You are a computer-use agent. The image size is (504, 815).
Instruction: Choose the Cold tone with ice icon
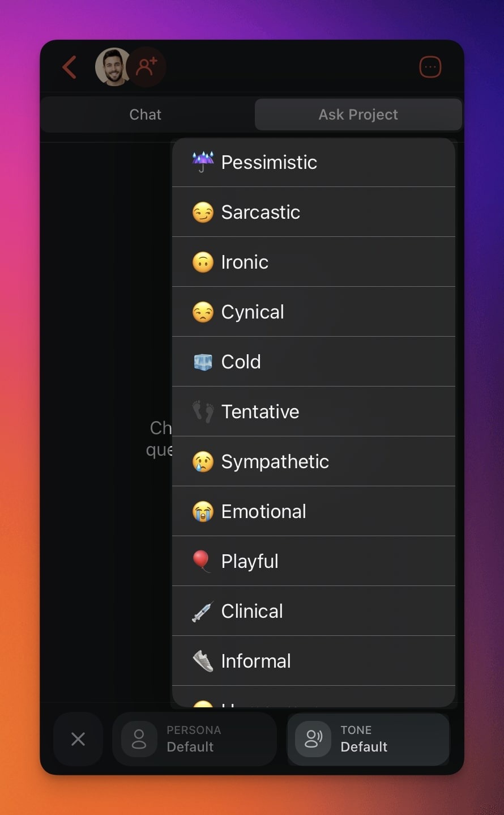(313, 362)
